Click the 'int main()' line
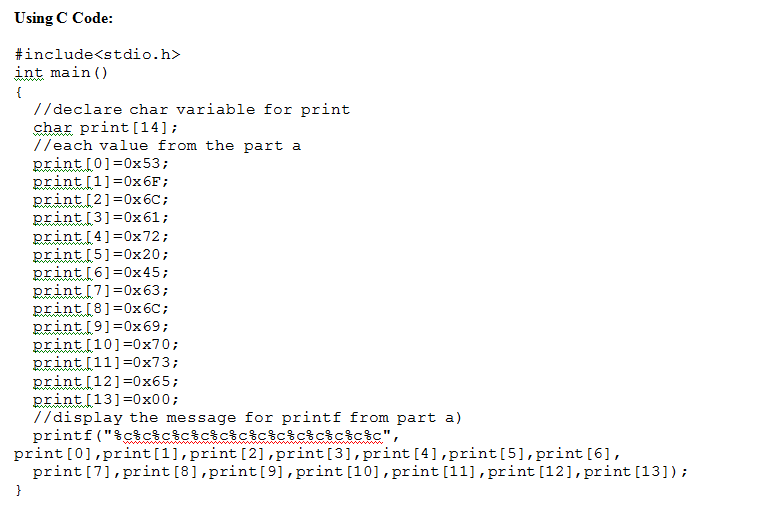The width and height of the screenshot is (778, 510). [x=61, y=73]
